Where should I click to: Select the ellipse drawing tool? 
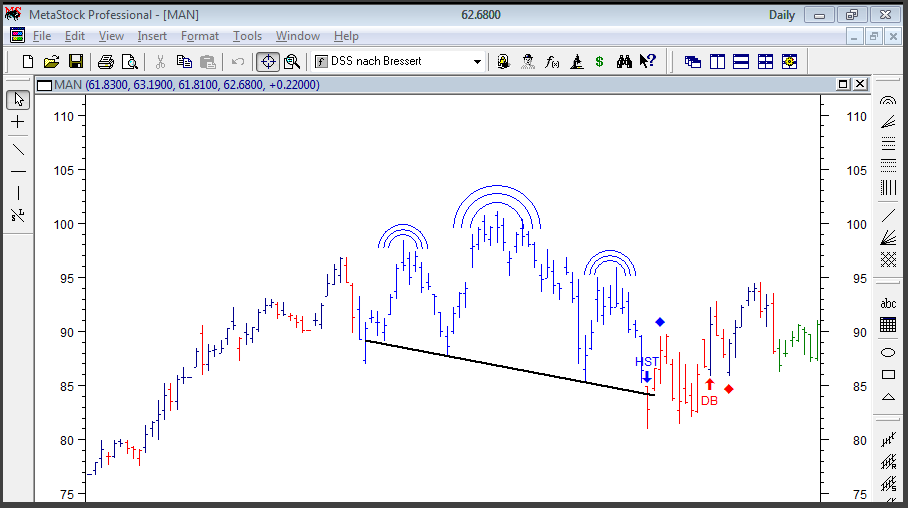(x=888, y=352)
